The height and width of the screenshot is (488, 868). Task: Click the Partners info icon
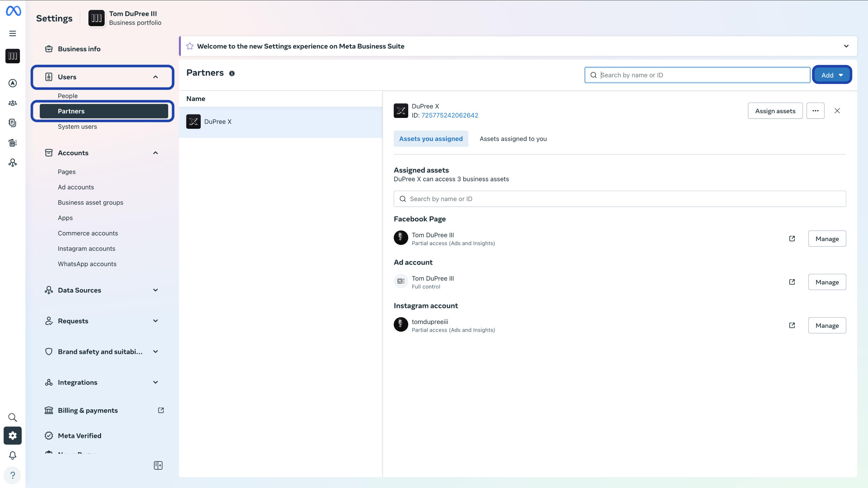[x=232, y=74]
